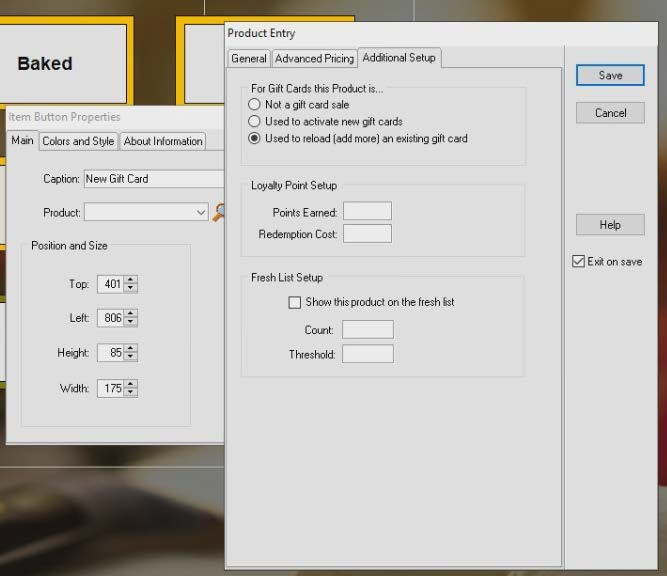Screen dimensions: 667x576
Task: Decrease the Left value with down arrow
Action: click(x=131, y=322)
